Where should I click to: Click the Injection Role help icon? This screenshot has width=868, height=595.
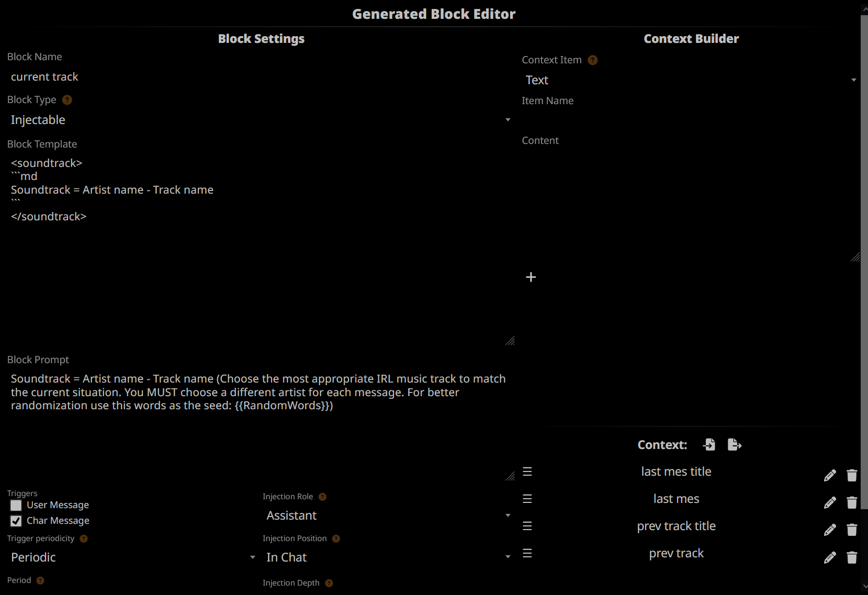click(322, 497)
